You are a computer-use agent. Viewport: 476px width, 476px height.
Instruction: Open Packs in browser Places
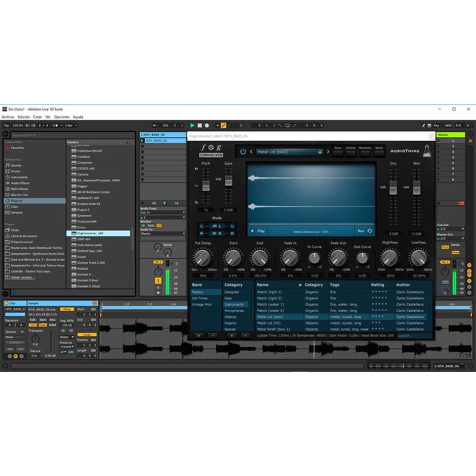click(x=15, y=230)
